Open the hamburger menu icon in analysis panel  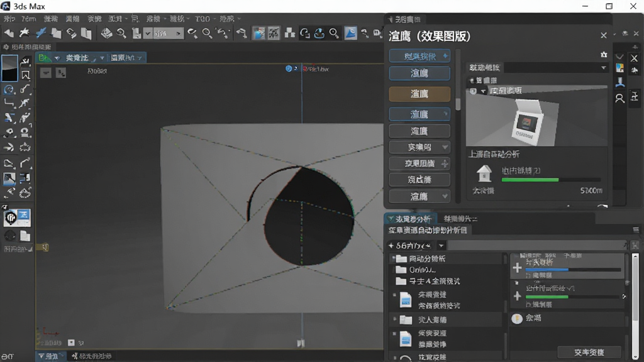(636, 230)
